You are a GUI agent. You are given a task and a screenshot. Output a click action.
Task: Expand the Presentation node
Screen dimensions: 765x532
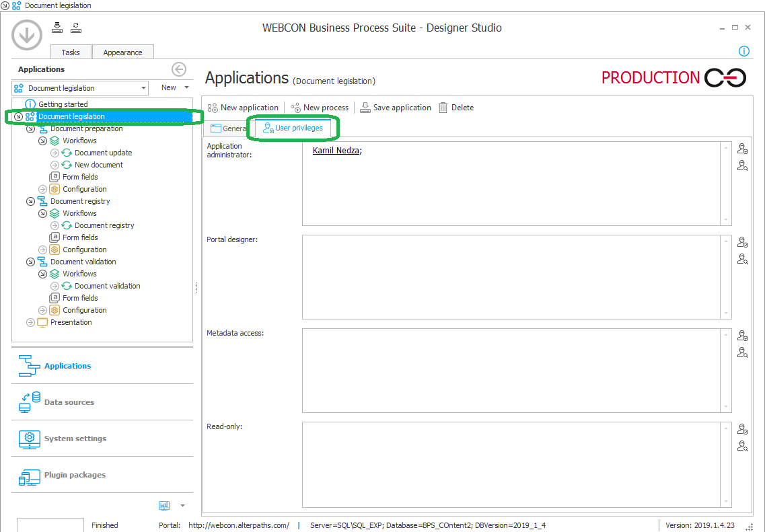point(30,322)
